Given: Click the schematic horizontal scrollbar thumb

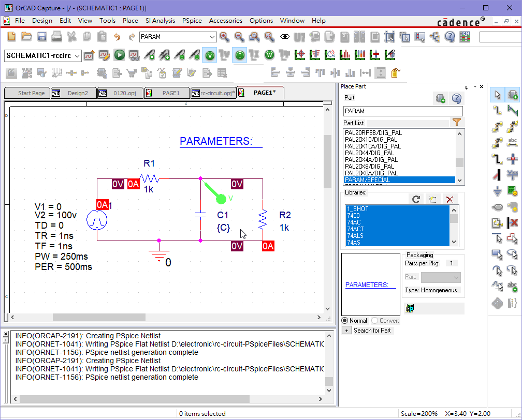Looking at the screenshot, I should coord(99,317).
